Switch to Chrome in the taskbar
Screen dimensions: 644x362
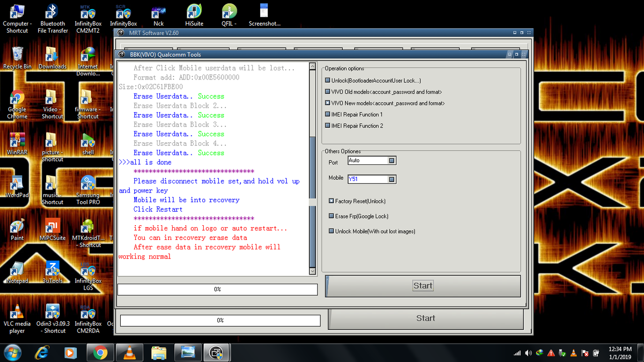(x=100, y=353)
